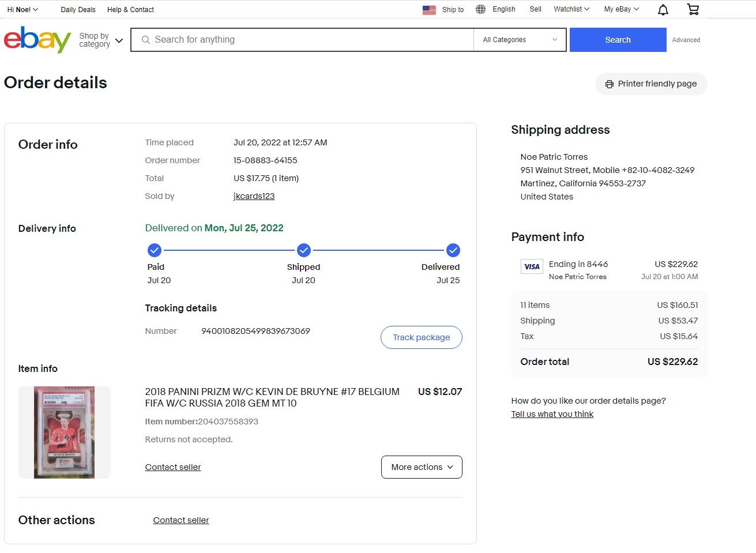Select item number 204037558393

(228, 422)
